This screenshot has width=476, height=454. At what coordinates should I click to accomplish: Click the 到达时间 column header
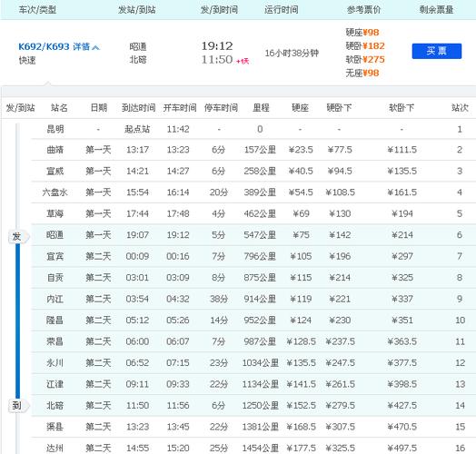coord(139,108)
